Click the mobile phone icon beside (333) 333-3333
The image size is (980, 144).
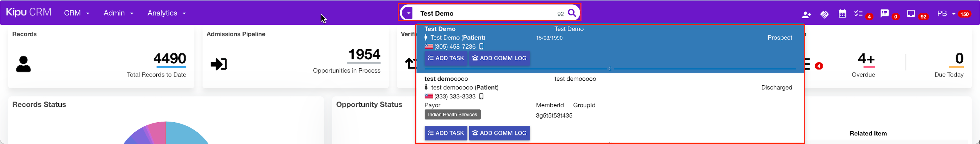(481, 96)
